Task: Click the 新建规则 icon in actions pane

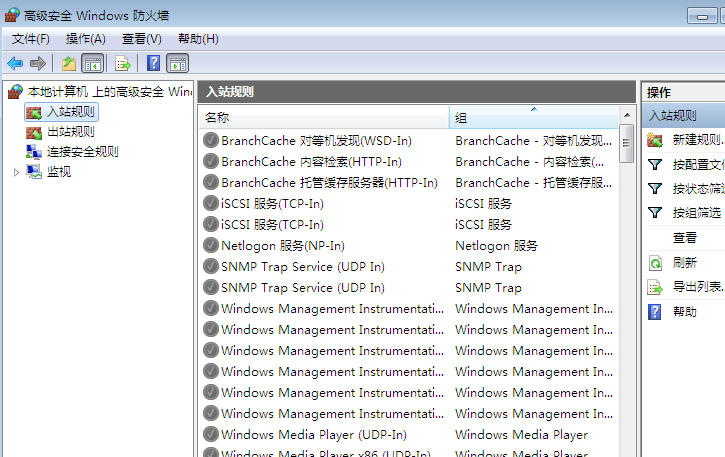Action: click(655, 140)
